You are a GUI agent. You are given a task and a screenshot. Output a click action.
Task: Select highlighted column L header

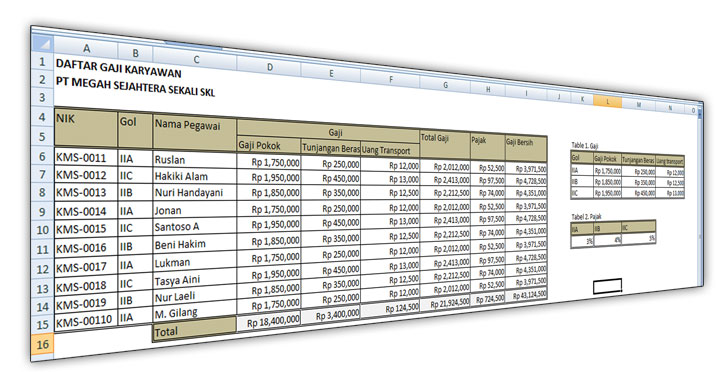pos(607,102)
